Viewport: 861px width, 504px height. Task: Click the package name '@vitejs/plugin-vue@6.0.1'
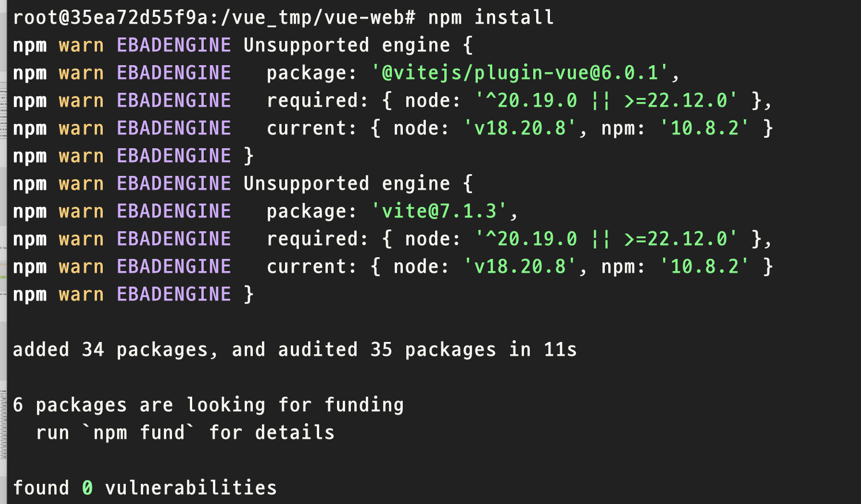coord(520,73)
